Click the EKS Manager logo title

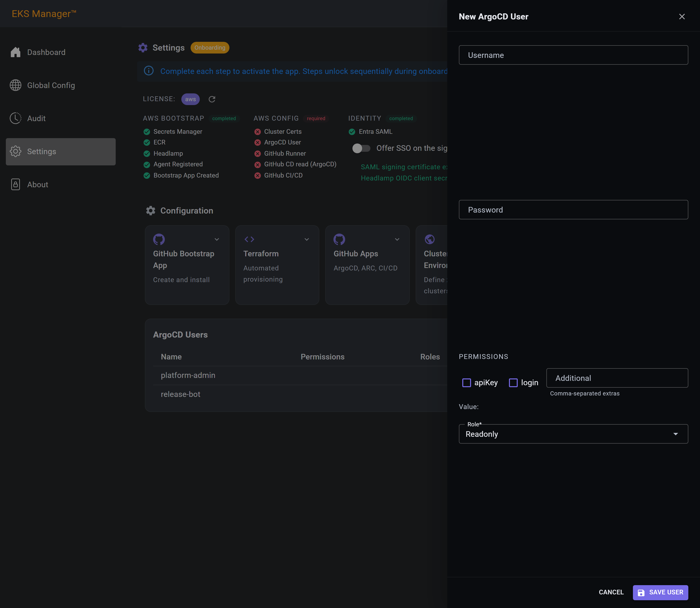coord(44,14)
